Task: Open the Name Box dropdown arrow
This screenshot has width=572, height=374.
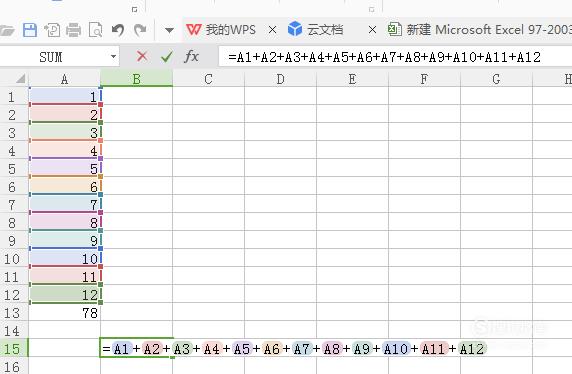Action: click(x=113, y=57)
